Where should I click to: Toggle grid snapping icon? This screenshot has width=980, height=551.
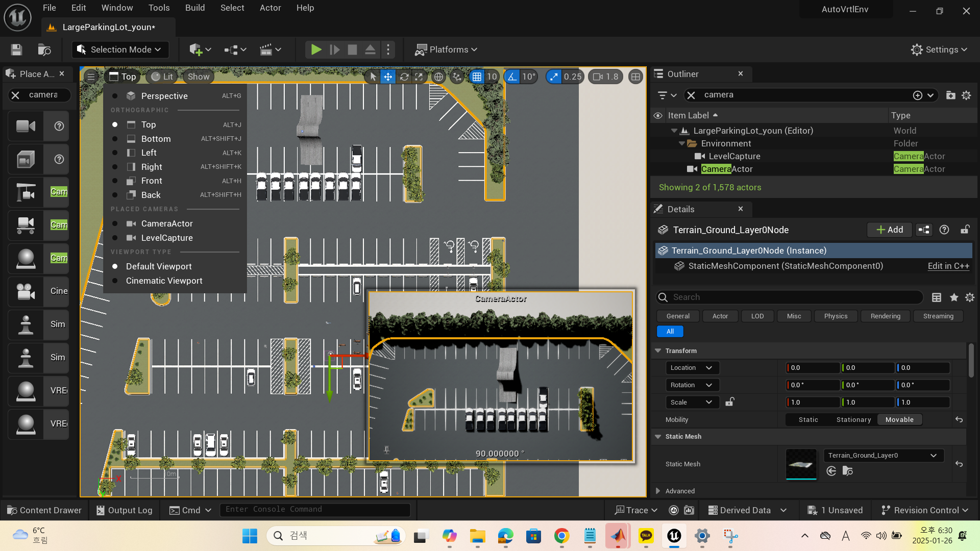[x=476, y=77]
